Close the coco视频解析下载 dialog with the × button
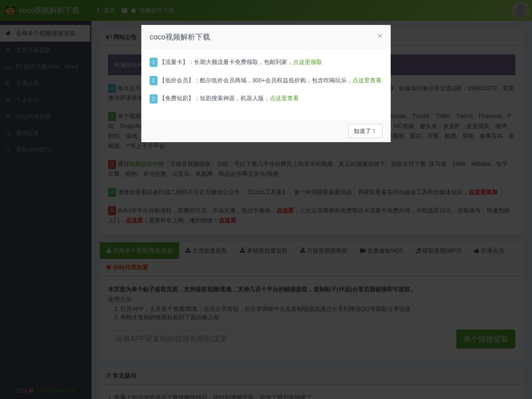Viewport: 532px width, 399px height. tap(379, 36)
